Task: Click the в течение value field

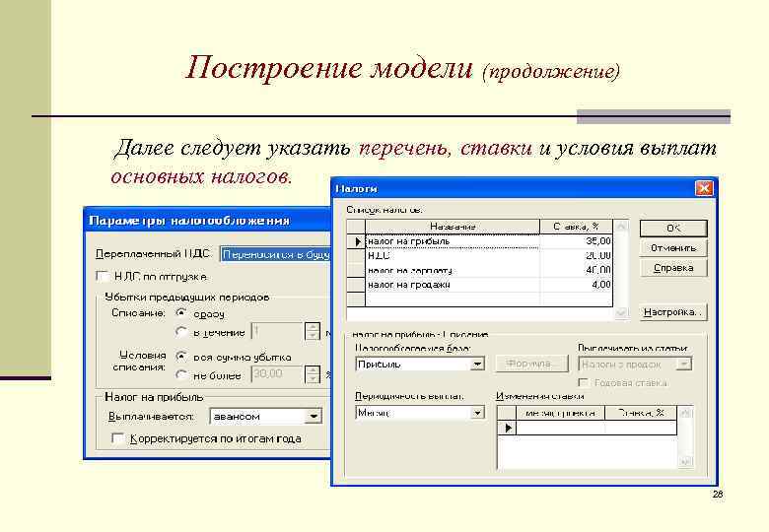Action: pos(278,332)
